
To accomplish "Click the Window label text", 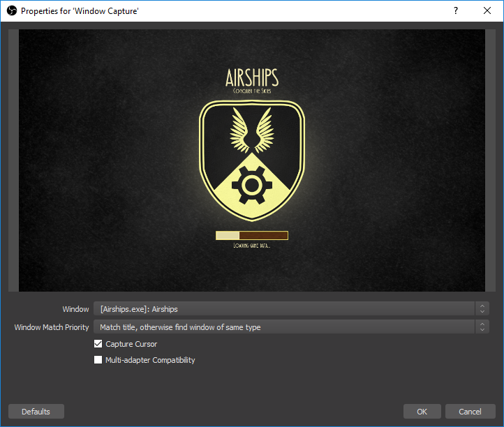I will pos(75,309).
